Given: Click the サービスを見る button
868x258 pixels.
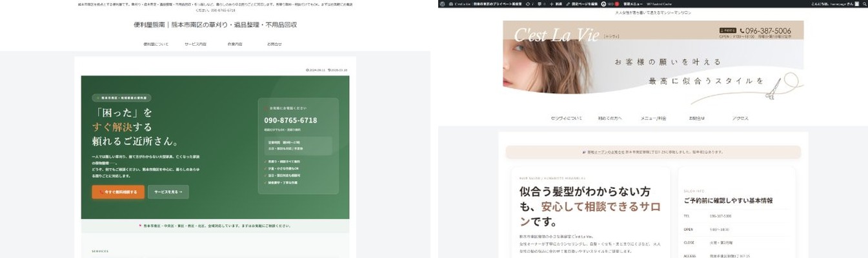Looking at the screenshot, I should pyautogui.click(x=168, y=192).
